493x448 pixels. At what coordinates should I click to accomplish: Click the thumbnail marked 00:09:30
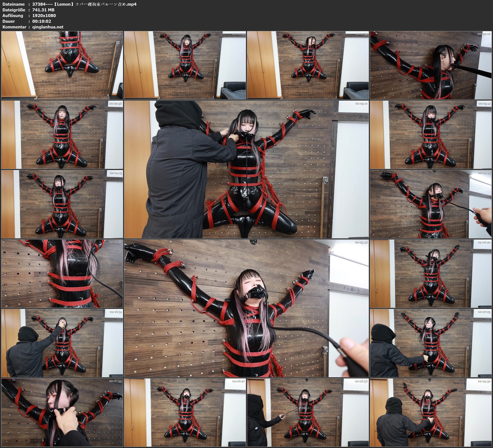tap(431, 412)
